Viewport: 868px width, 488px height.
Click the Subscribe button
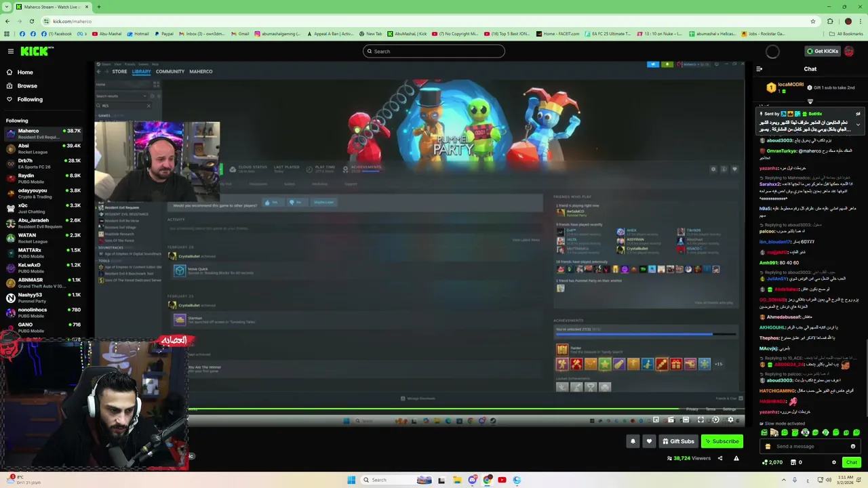(x=722, y=441)
